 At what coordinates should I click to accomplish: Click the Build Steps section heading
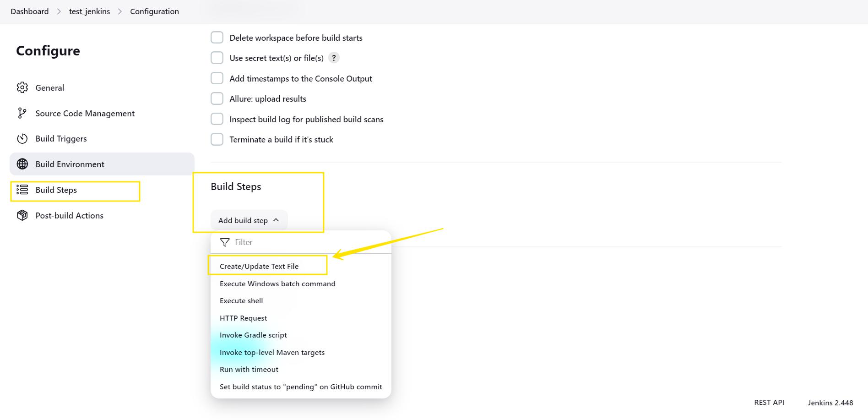[236, 186]
